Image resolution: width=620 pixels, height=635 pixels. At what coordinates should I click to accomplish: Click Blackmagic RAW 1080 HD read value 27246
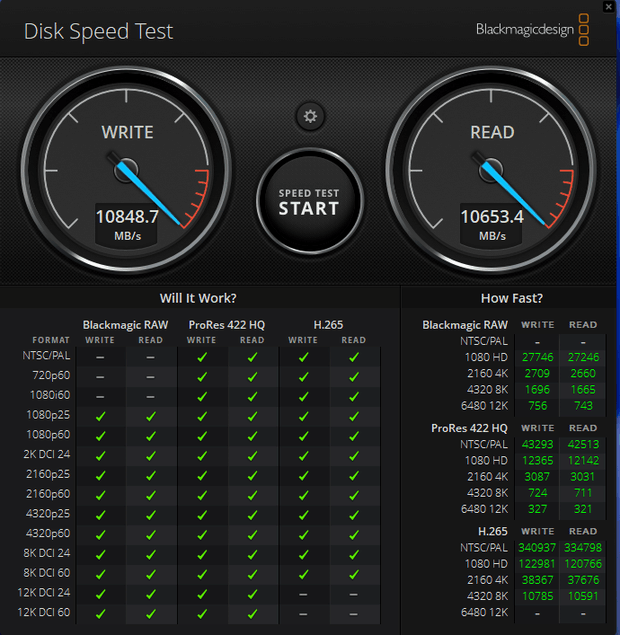583,357
